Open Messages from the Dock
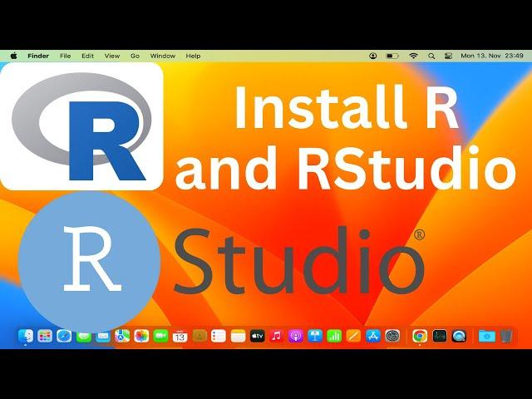532x399 pixels. [83, 336]
